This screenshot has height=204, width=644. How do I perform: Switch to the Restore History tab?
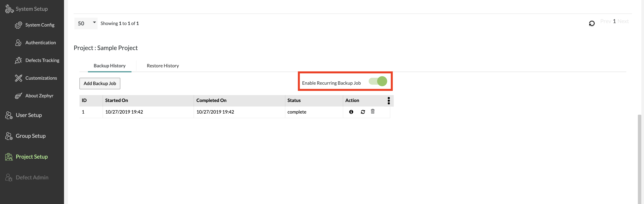click(163, 66)
